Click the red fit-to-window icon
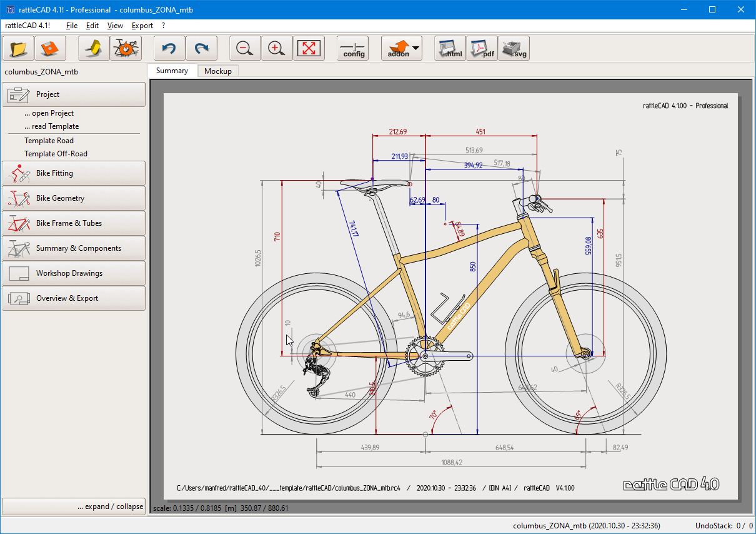Viewport: 756px width, 534px height. coord(309,48)
